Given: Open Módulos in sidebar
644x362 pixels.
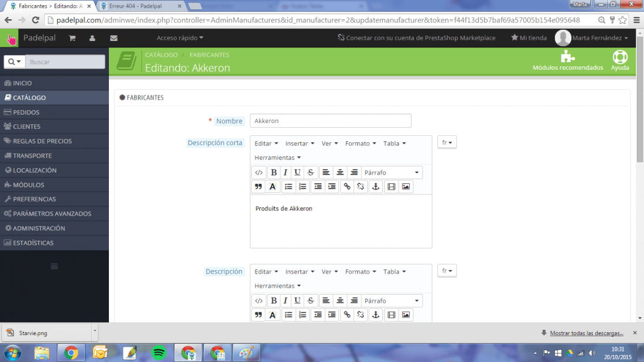Looking at the screenshot, I should click(54, 185).
